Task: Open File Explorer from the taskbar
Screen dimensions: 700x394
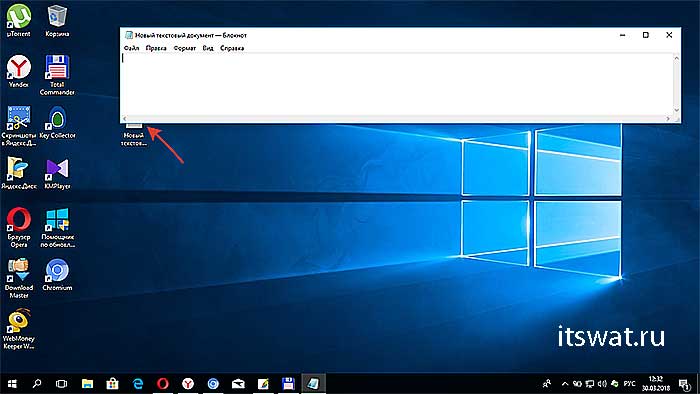Action: pos(88,383)
